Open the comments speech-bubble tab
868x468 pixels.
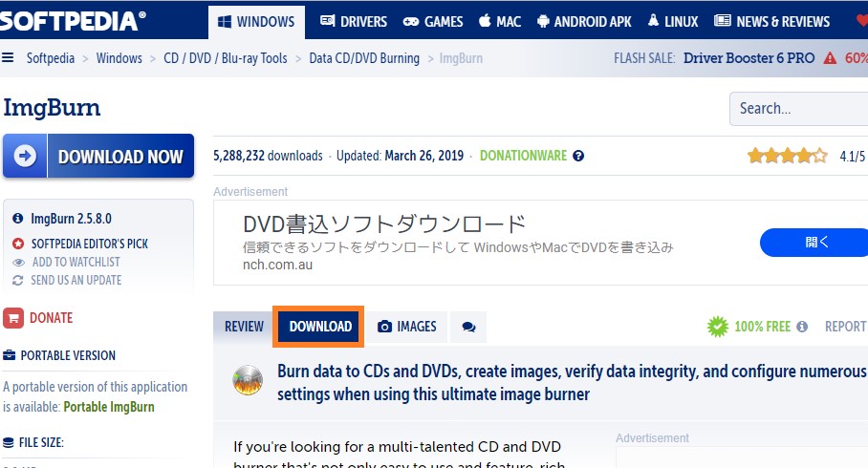tap(468, 327)
